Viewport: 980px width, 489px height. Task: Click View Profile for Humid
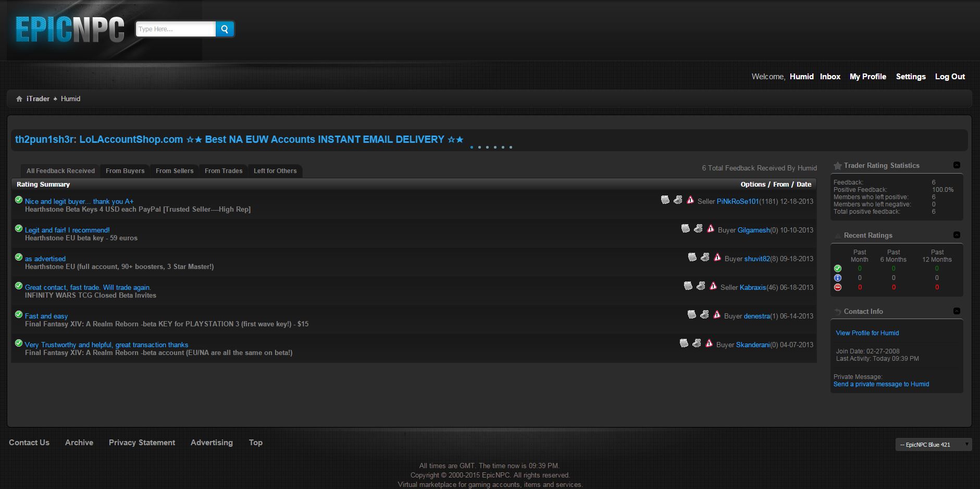867,333
